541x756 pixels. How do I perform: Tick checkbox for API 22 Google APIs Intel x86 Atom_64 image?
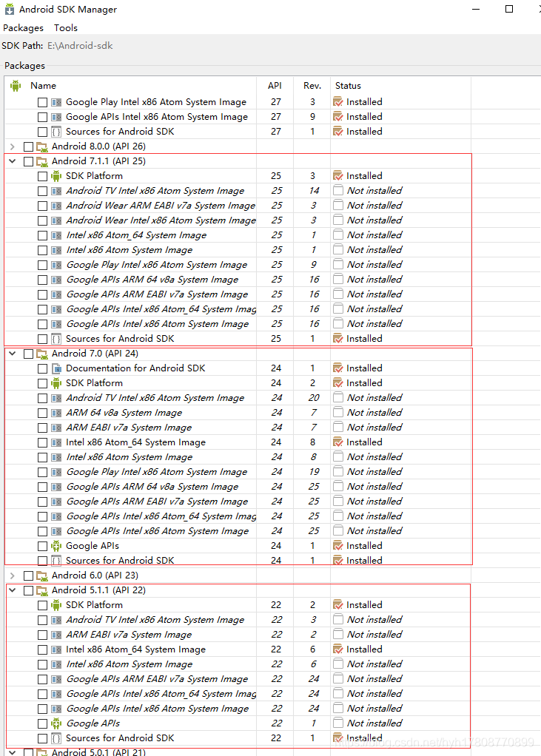tap(42, 695)
